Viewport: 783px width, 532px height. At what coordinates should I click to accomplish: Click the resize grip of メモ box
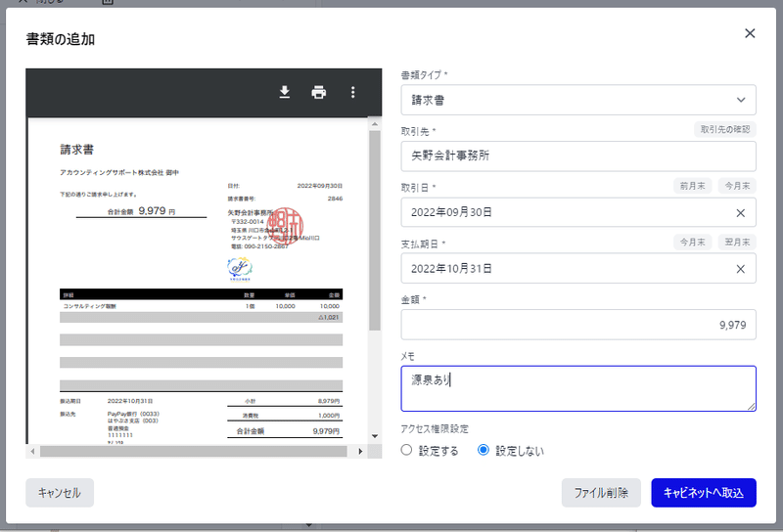tap(751, 406)
